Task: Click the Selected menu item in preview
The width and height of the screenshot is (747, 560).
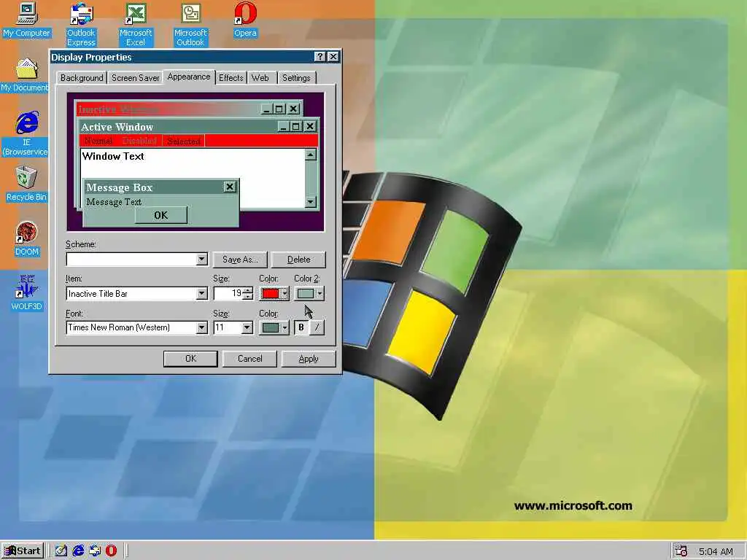Action: click(183, 141)
